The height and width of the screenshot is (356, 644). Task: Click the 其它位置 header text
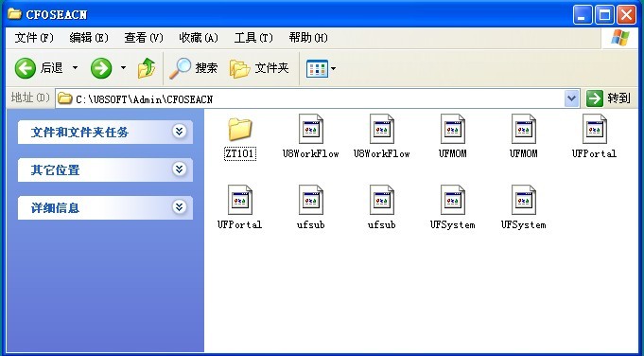click(x=55, y=170)
